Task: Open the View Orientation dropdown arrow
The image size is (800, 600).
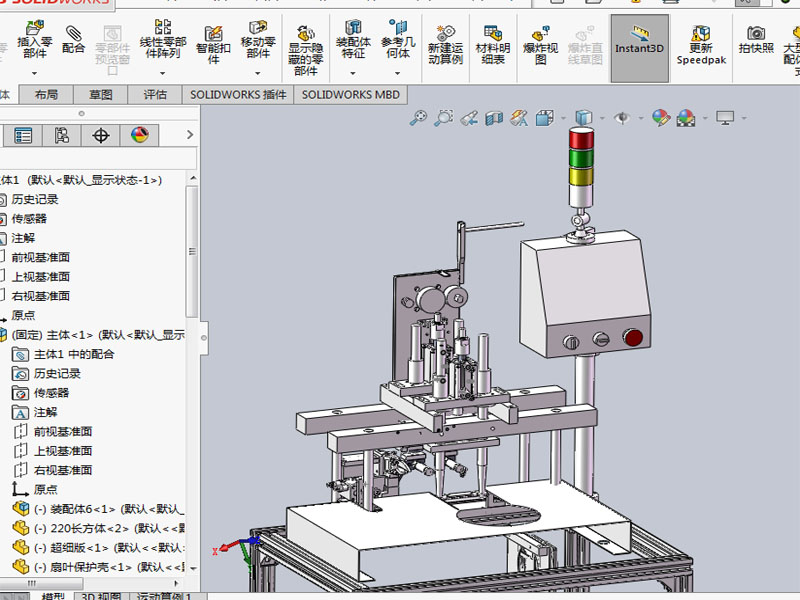Action: 563,118
